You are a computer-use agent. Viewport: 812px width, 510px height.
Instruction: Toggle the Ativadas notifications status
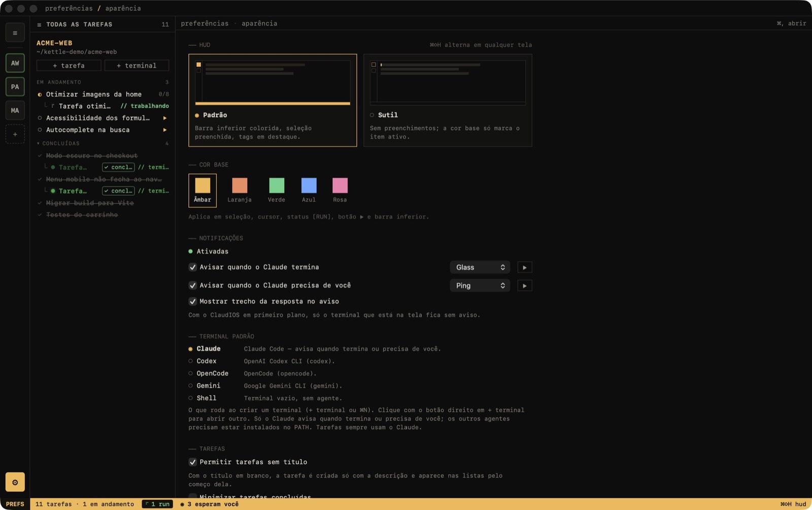(x=209, y=251)
